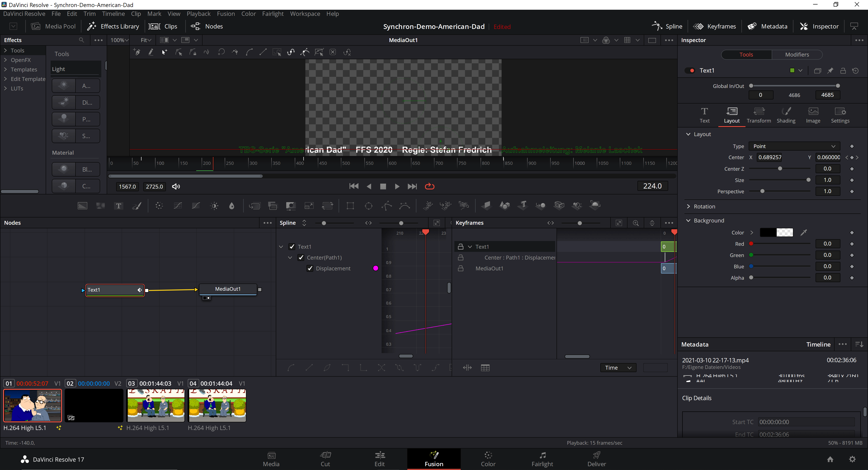
Task: Uncheck the Displacement spline checkbox
Action: pyautogui.click(x=310, y=268)
